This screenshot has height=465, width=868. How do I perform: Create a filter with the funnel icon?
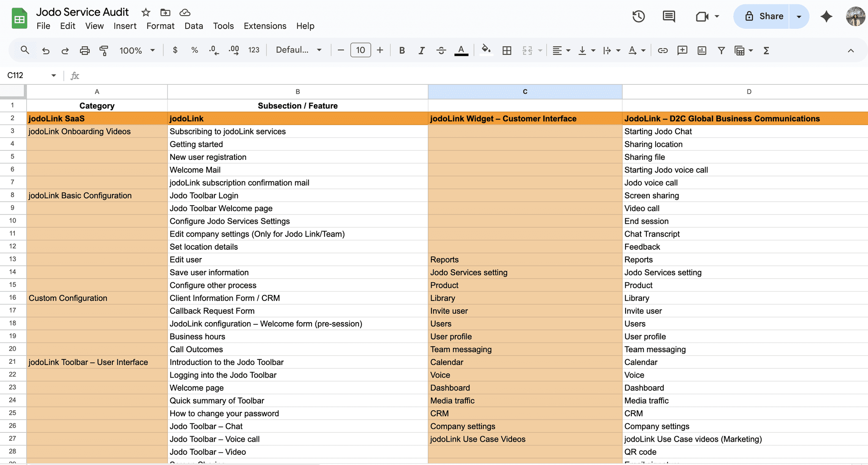coord(721,50)
